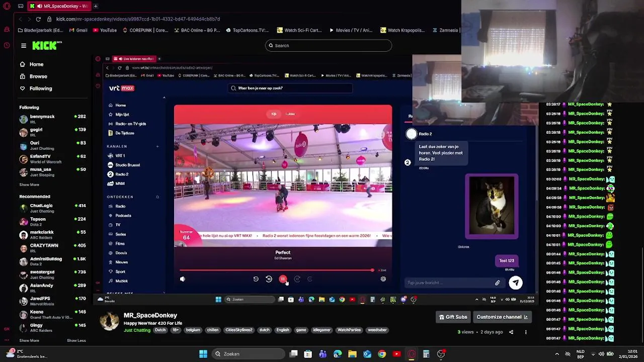
Task: Open Microsoft Store from taskbar
Action: click(308, 354)
